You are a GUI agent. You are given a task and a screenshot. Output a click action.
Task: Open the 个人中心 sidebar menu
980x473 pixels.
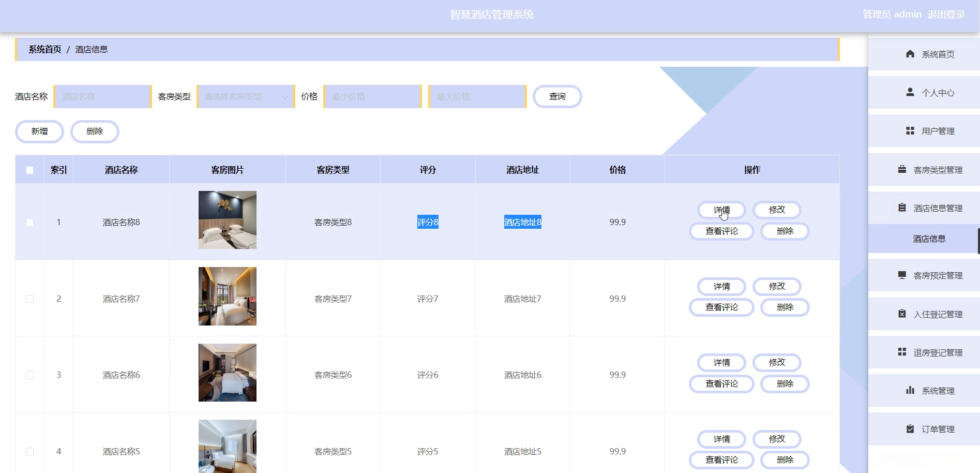(x=924, y=93)
